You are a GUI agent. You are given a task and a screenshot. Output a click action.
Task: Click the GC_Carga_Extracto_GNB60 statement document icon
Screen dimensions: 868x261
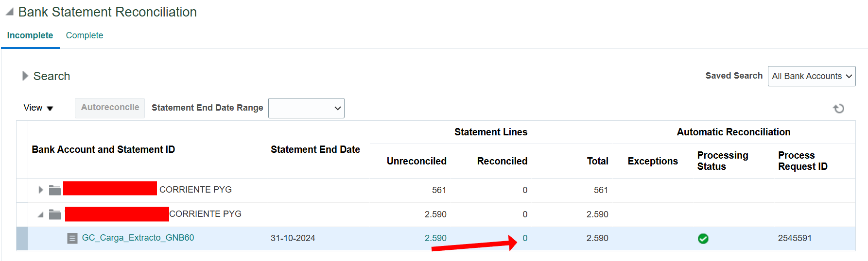72,238
